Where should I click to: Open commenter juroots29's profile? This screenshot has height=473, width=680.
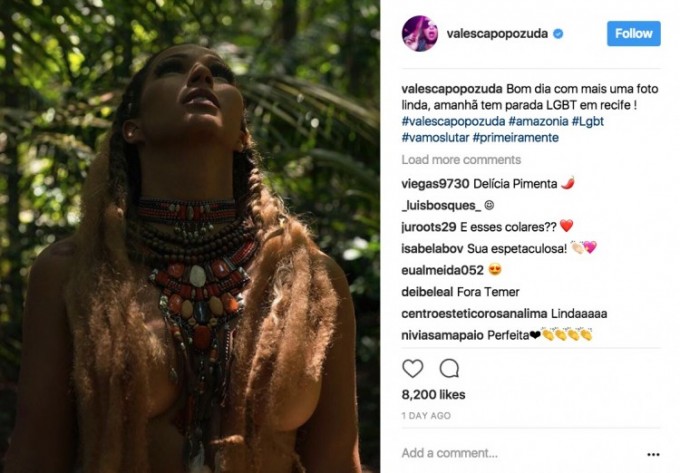pyautogui.click(x=430, y=226)
